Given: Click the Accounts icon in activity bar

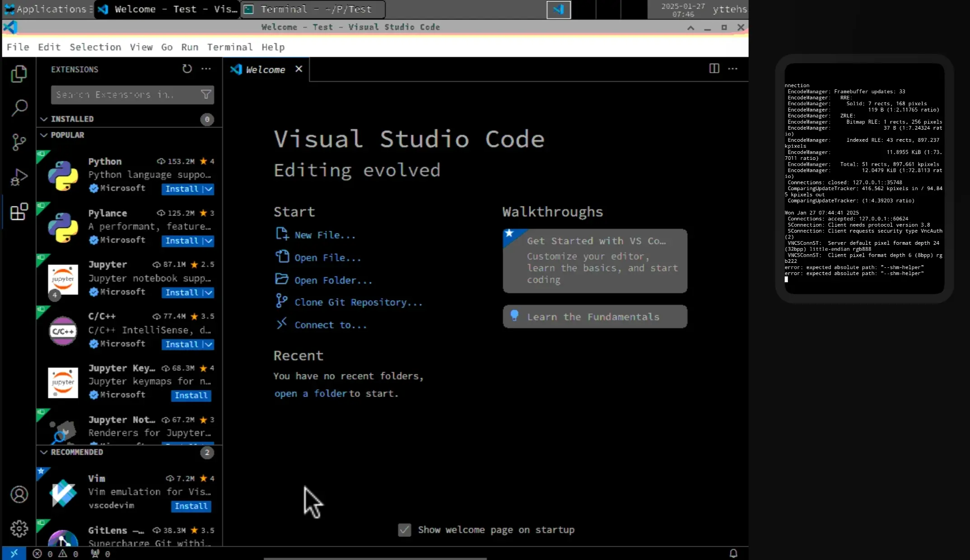Looking at the screenshot, I should tap(19, 495).
